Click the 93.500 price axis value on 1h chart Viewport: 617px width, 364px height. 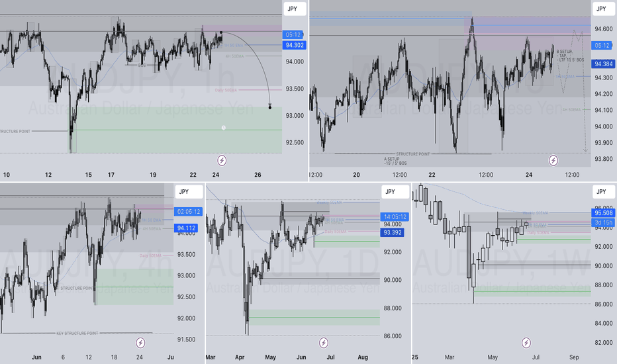pyautogui.click(x=295, y=89)
